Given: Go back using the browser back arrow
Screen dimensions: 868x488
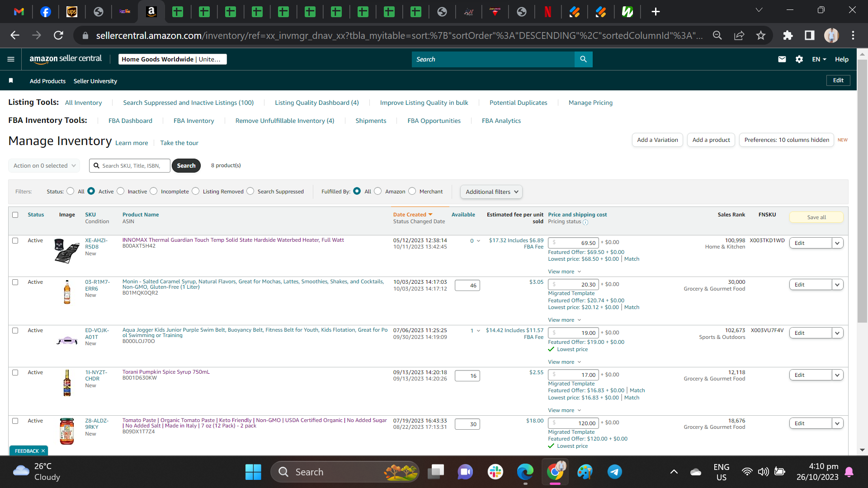Looking at the screenshot, I should click(15, 35).
